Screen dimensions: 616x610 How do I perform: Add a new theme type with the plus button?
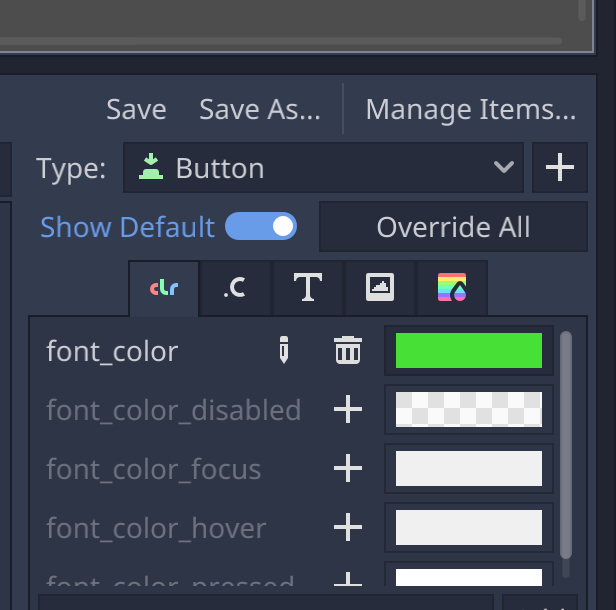pos(560,168)
